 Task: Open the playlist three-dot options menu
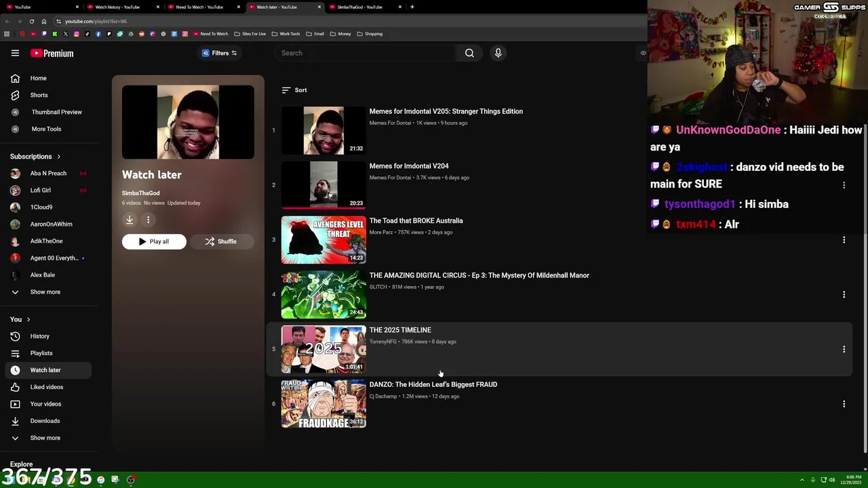coord(148,220)
